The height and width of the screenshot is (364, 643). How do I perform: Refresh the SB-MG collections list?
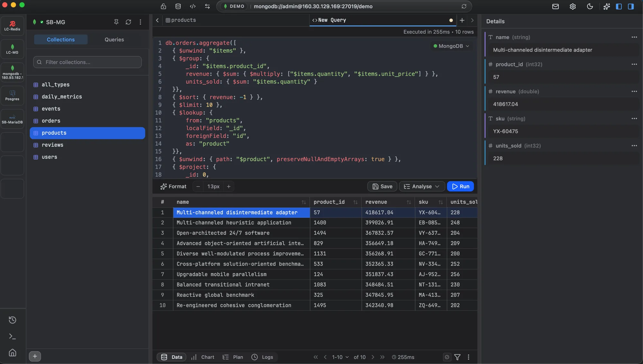coord(128,22)
